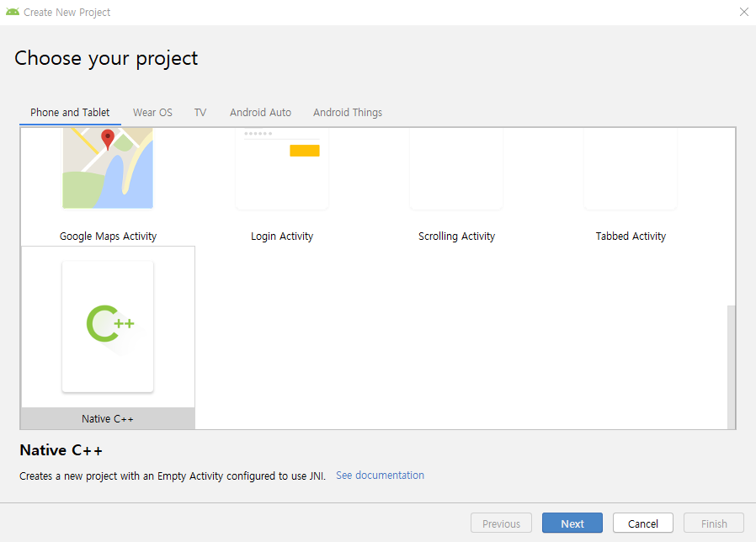
Task: Click the red map pin on Maps preview
Action: click(107, 139)
